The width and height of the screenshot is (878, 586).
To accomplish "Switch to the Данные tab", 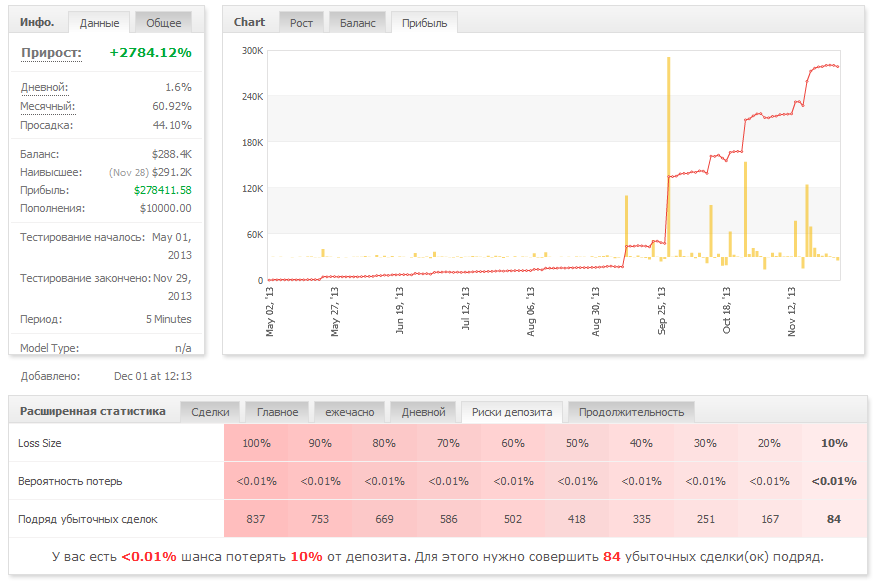I will pyautogui.click(x=98, y=23).
